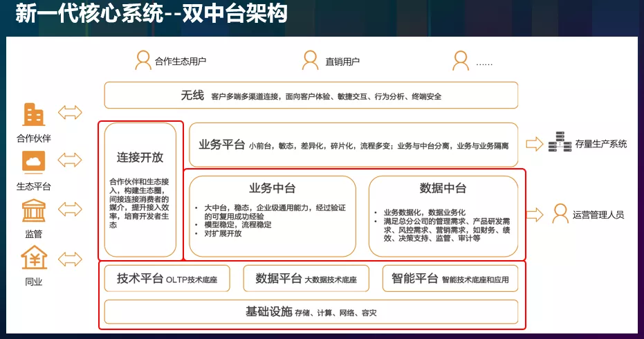Click the 合作生态用户 person icon
This screenshot has width=644, height=339.
point(143,60)
